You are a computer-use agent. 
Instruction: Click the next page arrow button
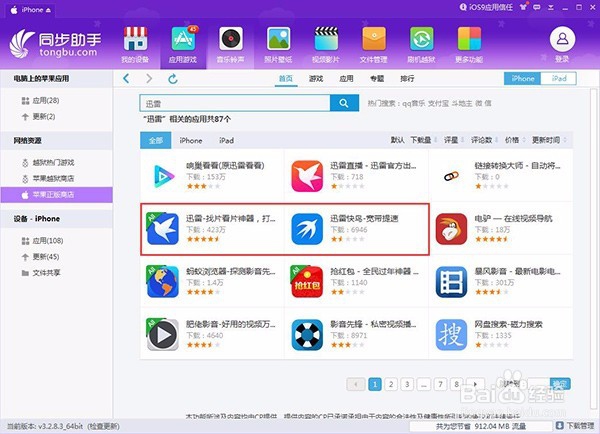coord(475,384)
